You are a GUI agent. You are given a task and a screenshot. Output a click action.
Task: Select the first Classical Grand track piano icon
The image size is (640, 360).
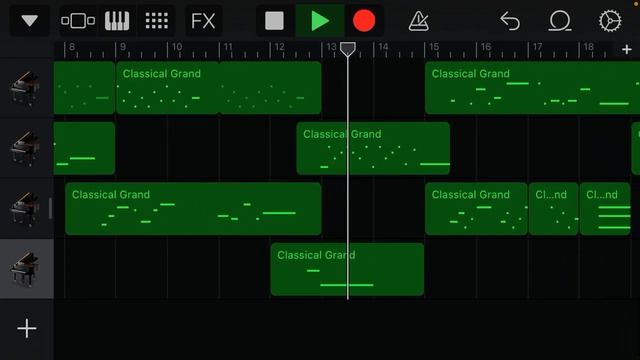(25, 88)
